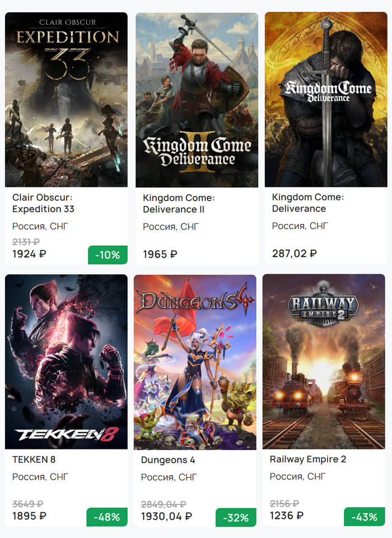The width and height of the screenshot is (392, 538).
Task: Select the -32% discount badge on Dungeons 4
Action: (x=236, y=518)
